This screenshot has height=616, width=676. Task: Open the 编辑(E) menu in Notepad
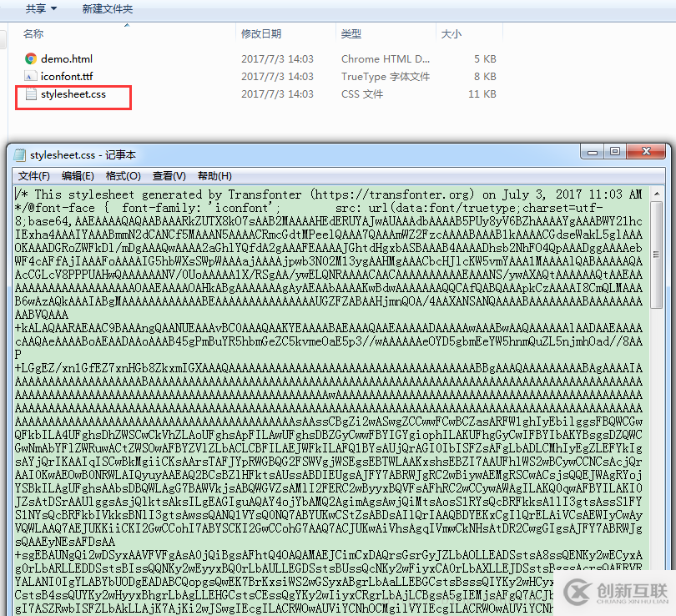[x=78, y=176]
